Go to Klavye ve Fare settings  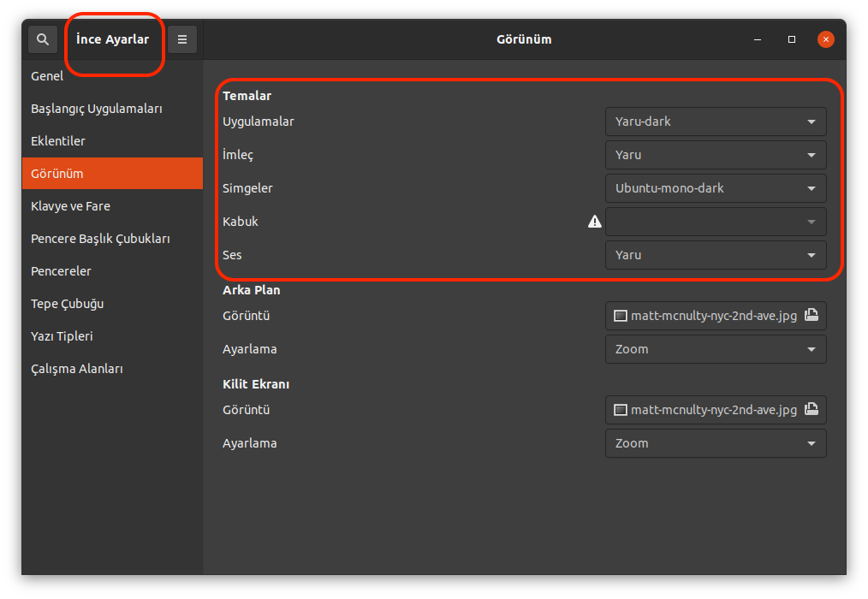coord(70,206)
